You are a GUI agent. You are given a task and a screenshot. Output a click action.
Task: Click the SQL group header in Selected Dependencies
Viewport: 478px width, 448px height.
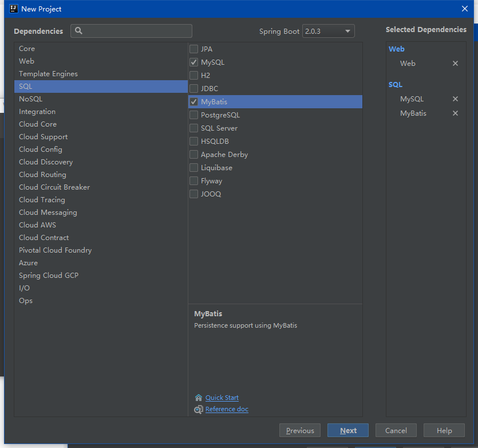coord(396,85)
